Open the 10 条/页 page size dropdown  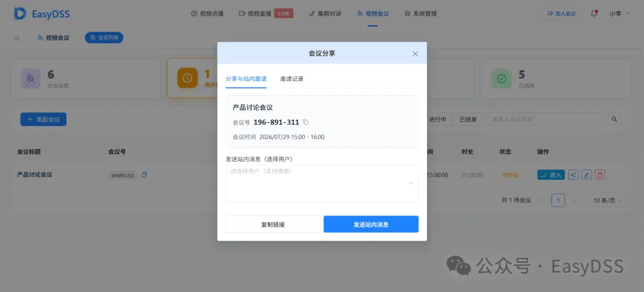click(608, 200)
